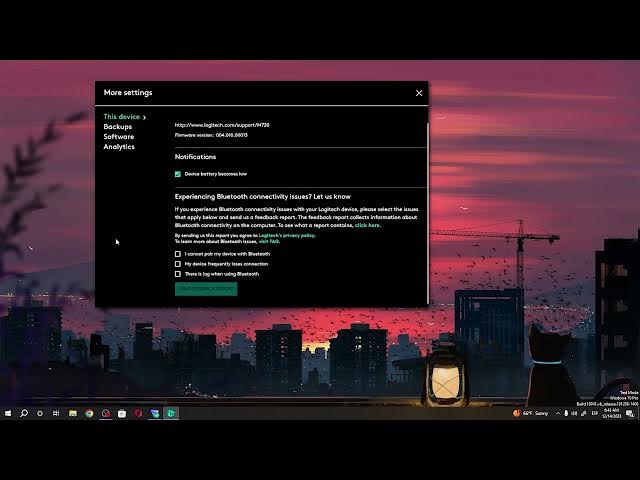
Task: Open Cortana circle icon on taskbar
Action: click(x=40, y=413)
